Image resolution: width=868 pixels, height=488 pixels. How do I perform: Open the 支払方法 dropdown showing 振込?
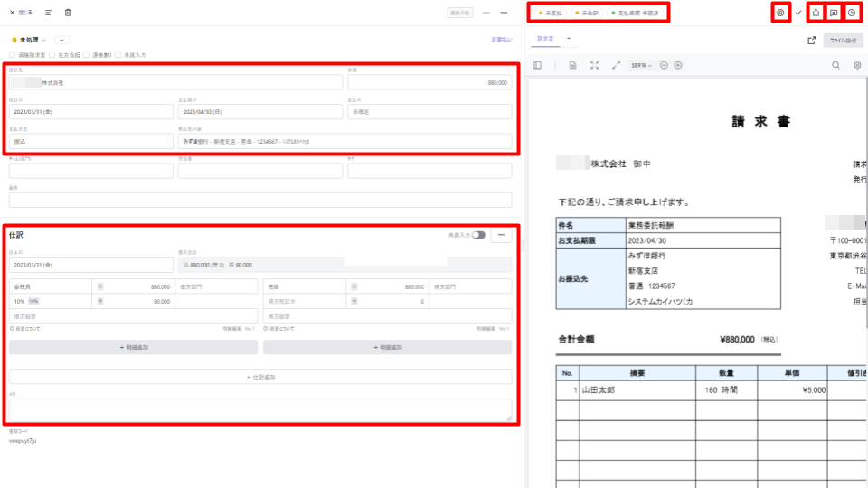pos(90,141)
